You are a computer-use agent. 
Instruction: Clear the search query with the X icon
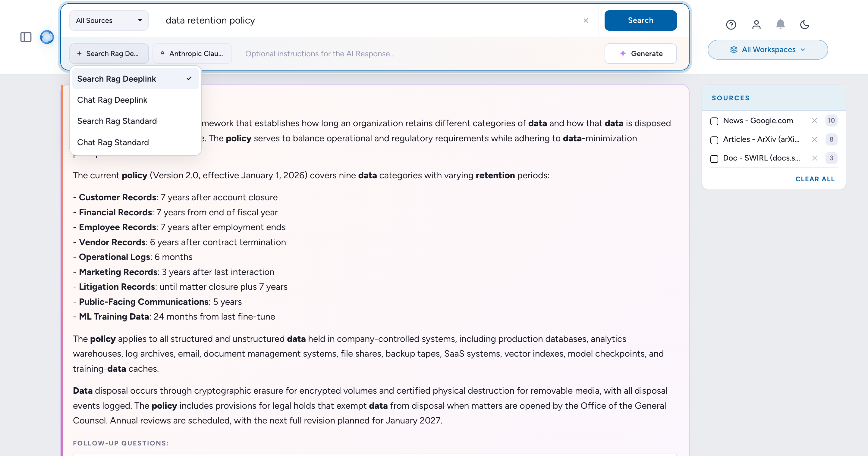[586, 20]
